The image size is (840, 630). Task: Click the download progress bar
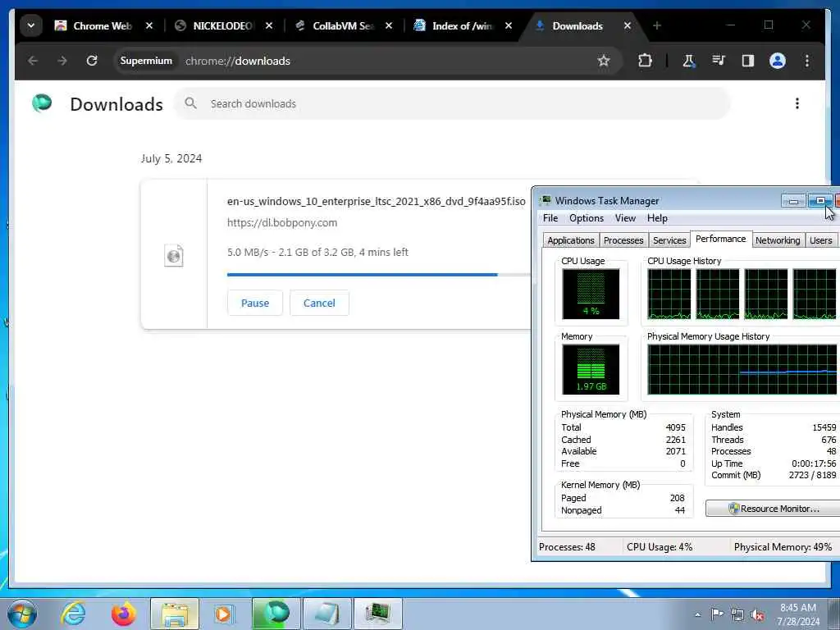379,275
